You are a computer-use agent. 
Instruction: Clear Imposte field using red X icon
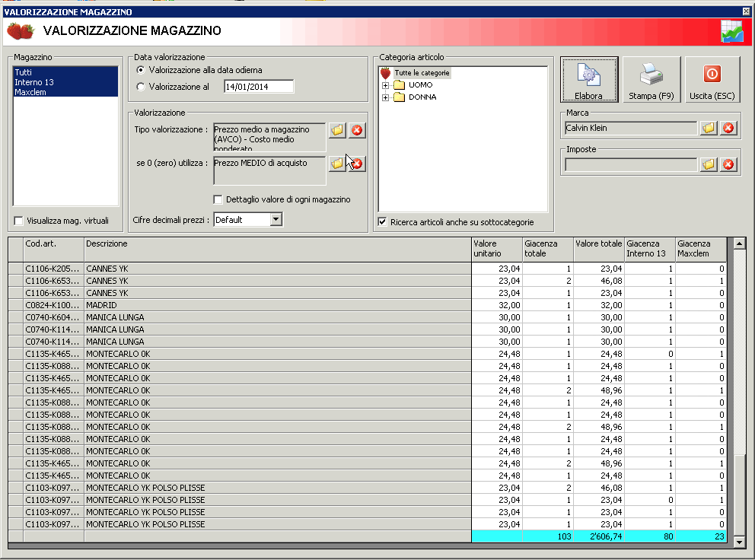[728, 164]
